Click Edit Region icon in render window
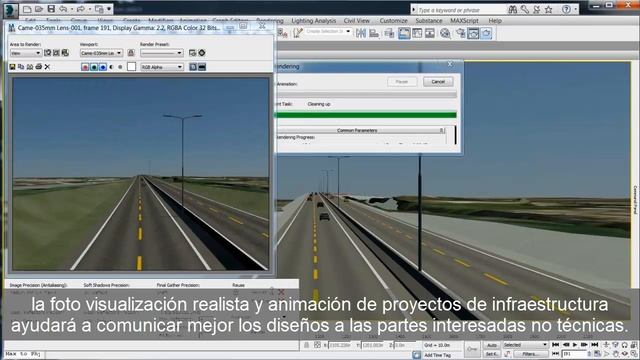 click(47, 53)
